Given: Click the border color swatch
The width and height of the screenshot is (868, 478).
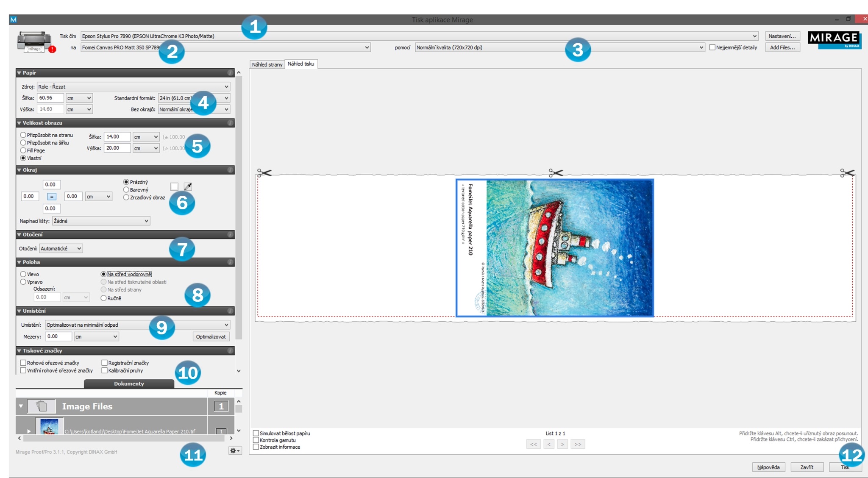Looking at the screenshot, I should click(x=174, y=186).
